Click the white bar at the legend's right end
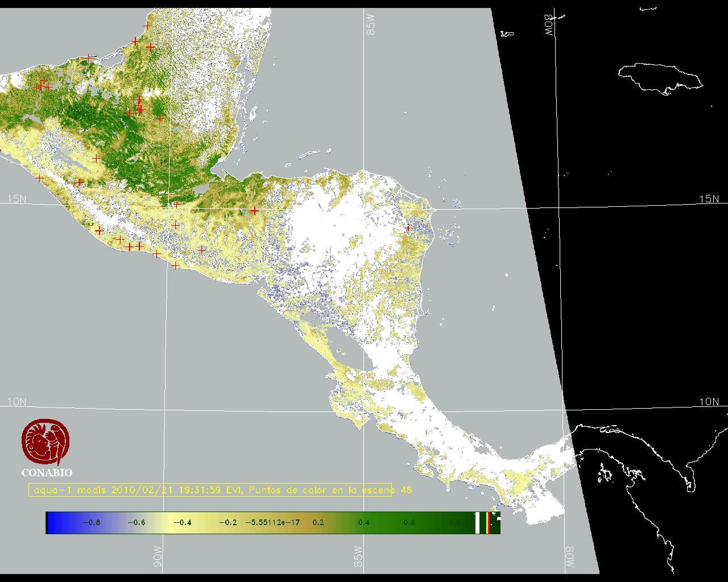Viewport: 728px width, 582px height. pos(478,522)
